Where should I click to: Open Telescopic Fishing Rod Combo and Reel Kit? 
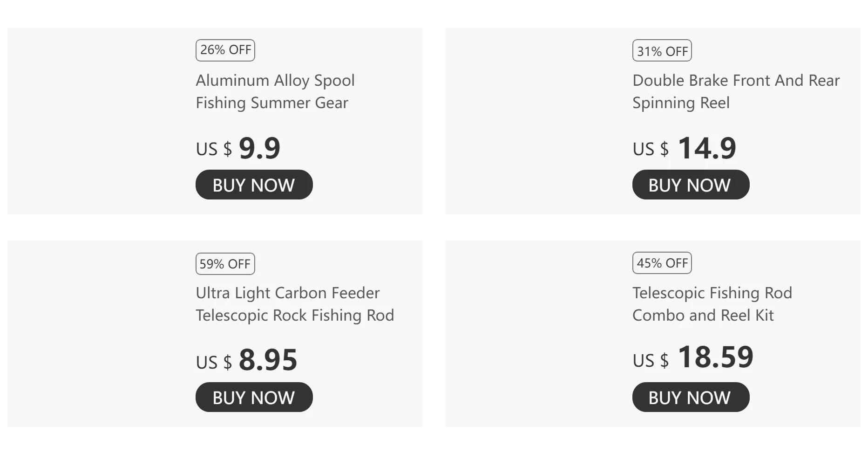click(x=712, y=304)
